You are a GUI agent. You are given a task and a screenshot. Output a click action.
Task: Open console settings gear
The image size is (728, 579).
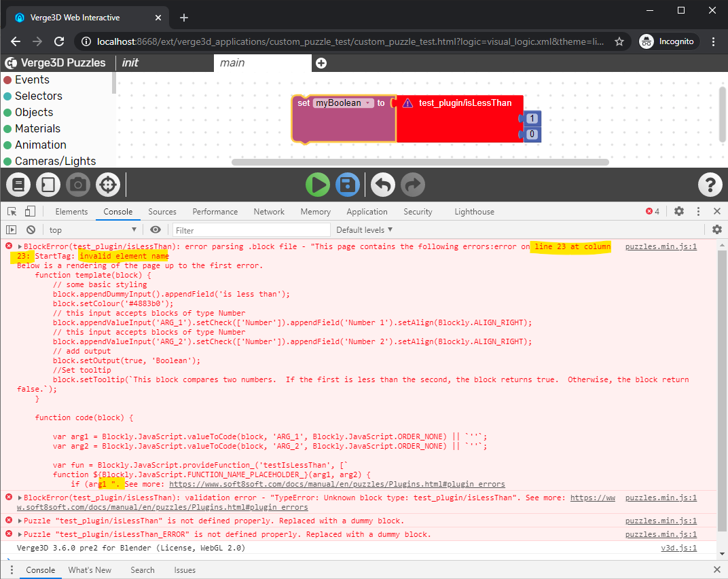(x=717, y=229)
